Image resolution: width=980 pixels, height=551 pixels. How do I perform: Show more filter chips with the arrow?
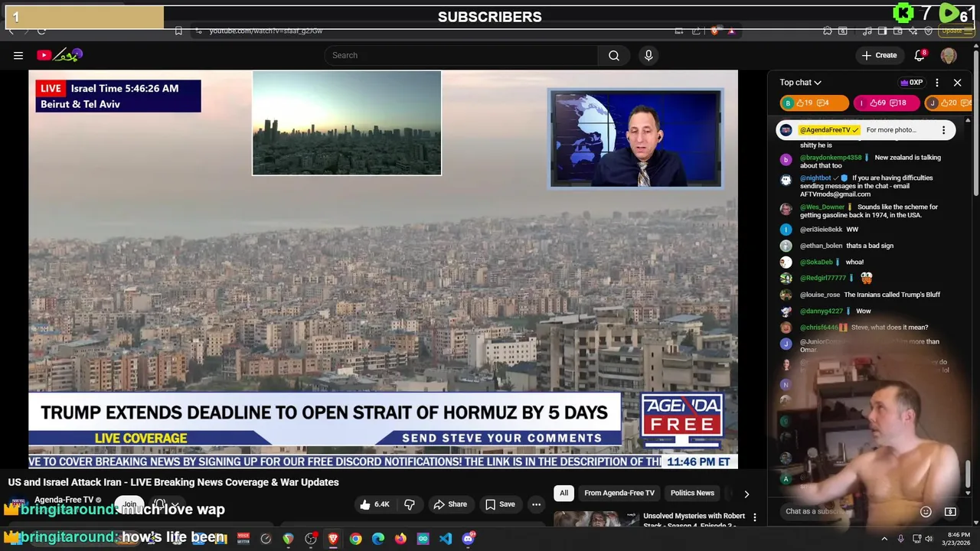tap(746, 494)
